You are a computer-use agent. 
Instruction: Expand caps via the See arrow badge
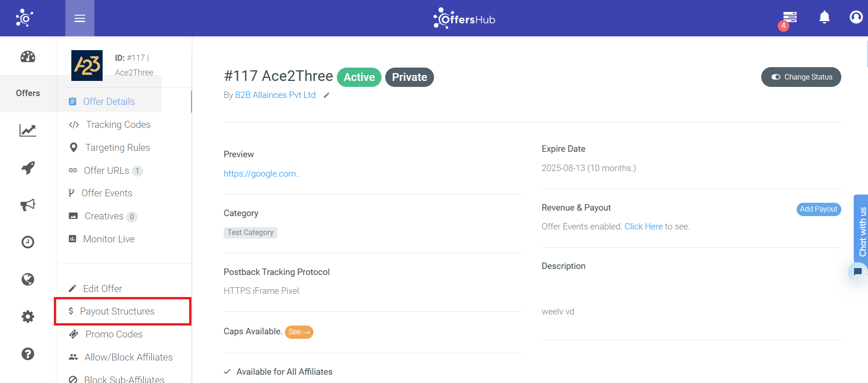[299, 332]
